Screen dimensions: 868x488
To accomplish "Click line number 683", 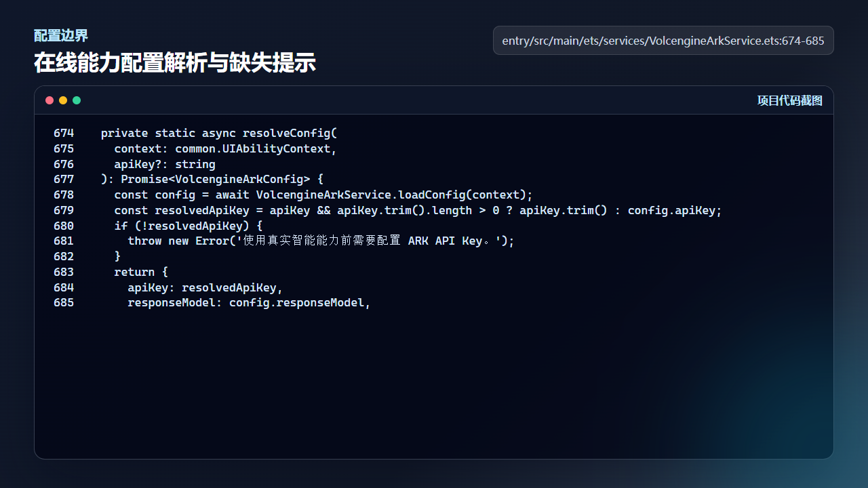I will 64,272.
